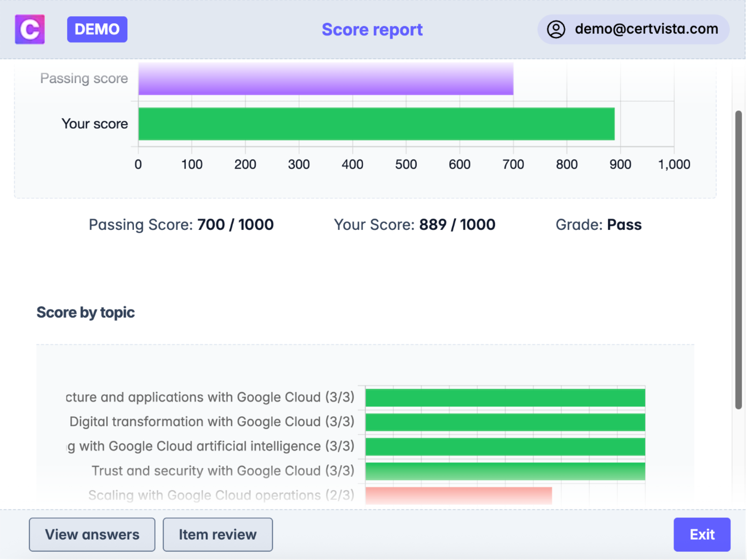Exit the score report
The width and height of the screenshot is (747, 560).
coord(702,534)
